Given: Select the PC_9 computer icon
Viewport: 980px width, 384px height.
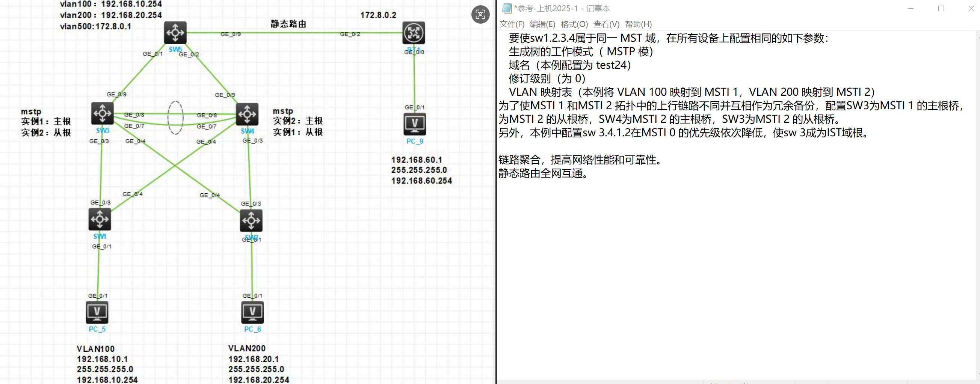Looking at the screenshot, I should pos(415,124).
